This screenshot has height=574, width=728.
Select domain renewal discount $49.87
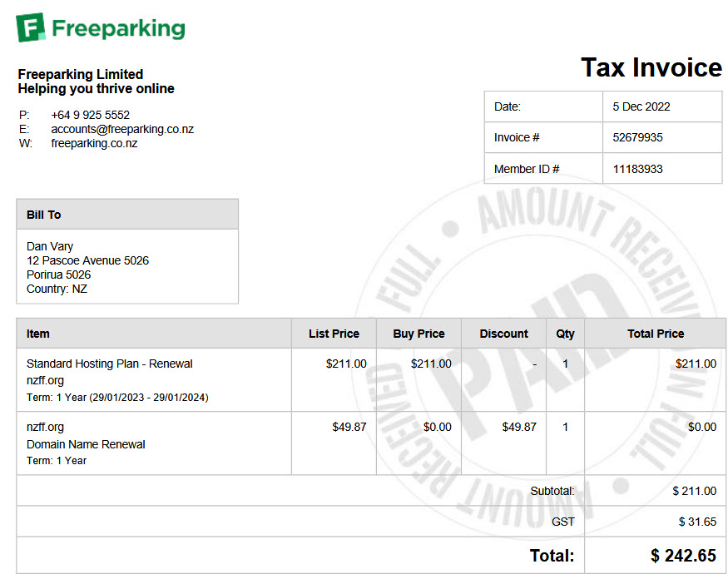tap(519, 427)
